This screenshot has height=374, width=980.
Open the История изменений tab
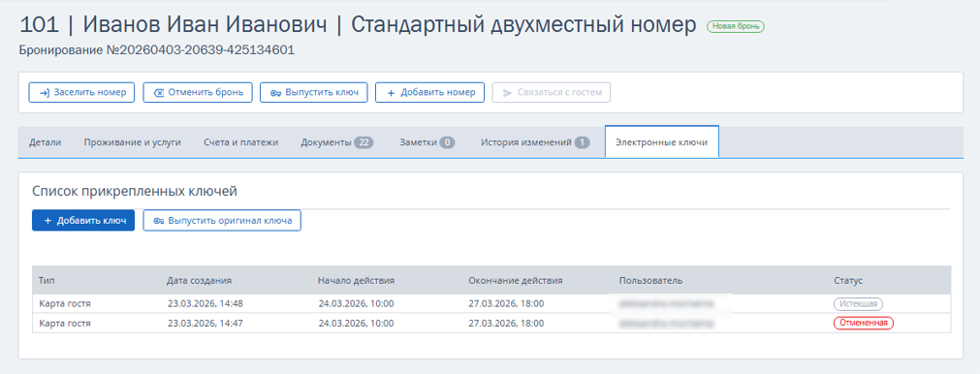pos(535,142)
